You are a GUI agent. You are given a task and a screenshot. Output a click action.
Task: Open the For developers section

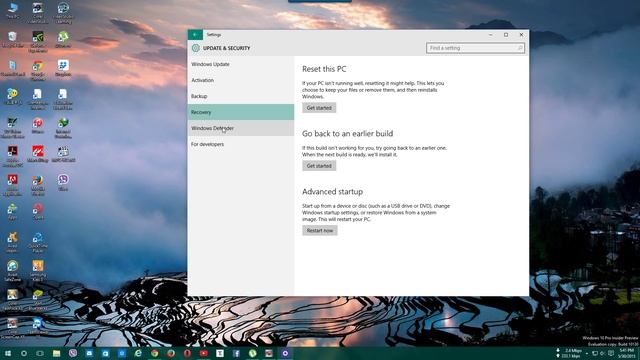[x=241, y=144]
